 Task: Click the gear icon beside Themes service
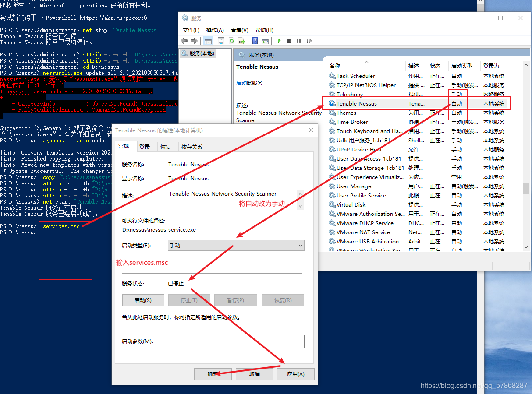[x=332, y=113]
